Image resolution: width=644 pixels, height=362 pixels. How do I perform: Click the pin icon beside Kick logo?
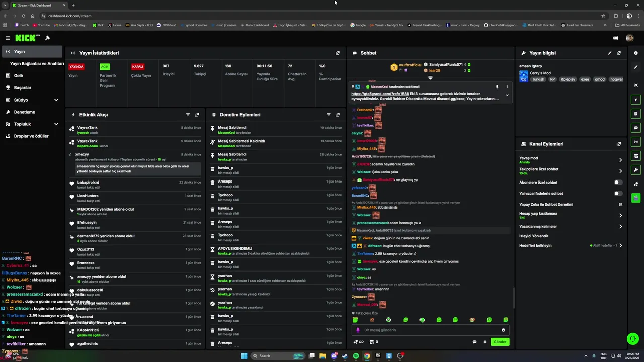48,38
